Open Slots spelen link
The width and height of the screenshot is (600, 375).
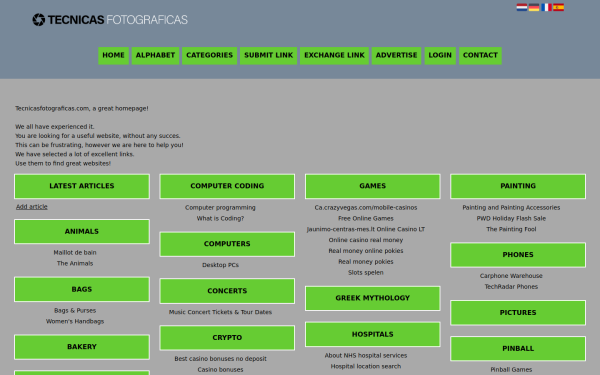pyautogui.click(x=366, y=272)
